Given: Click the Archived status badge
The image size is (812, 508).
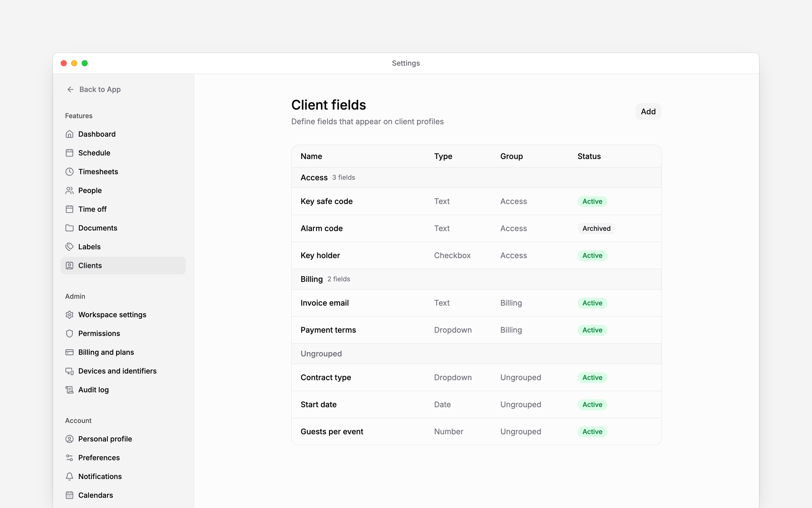Looking at the screenshot, I should click(596, 229).
